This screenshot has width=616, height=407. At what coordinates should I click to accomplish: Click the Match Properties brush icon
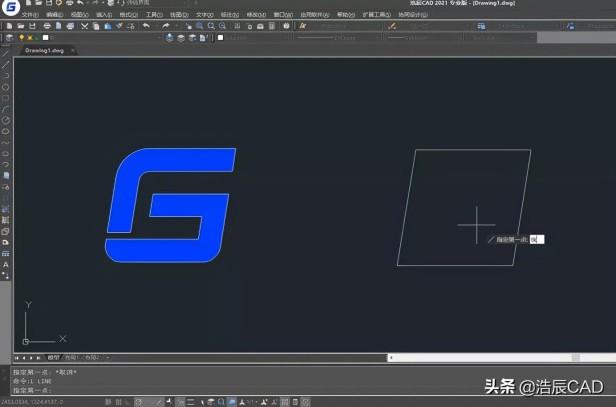click(119, 26)
